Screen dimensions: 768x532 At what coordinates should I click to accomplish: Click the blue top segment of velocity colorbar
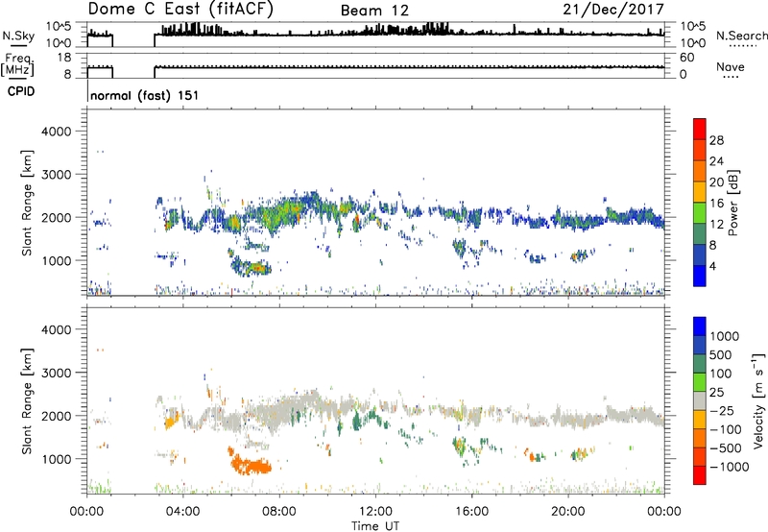[x=700, y=326]
